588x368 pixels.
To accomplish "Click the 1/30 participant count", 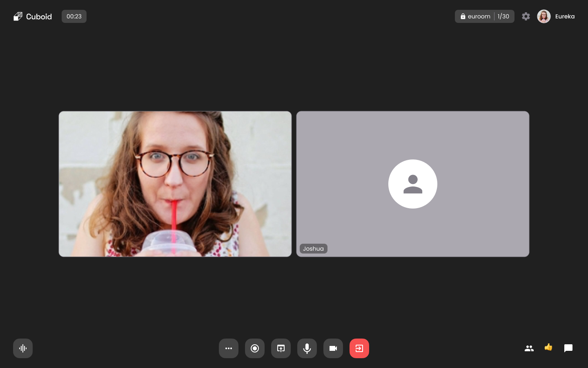I will coord(503,16).
